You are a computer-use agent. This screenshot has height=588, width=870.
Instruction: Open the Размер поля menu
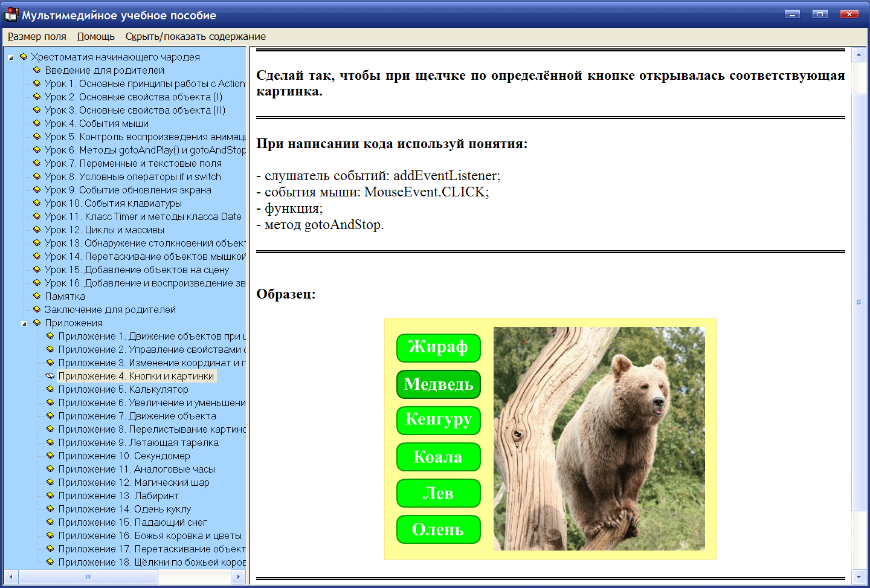(37, 36)
